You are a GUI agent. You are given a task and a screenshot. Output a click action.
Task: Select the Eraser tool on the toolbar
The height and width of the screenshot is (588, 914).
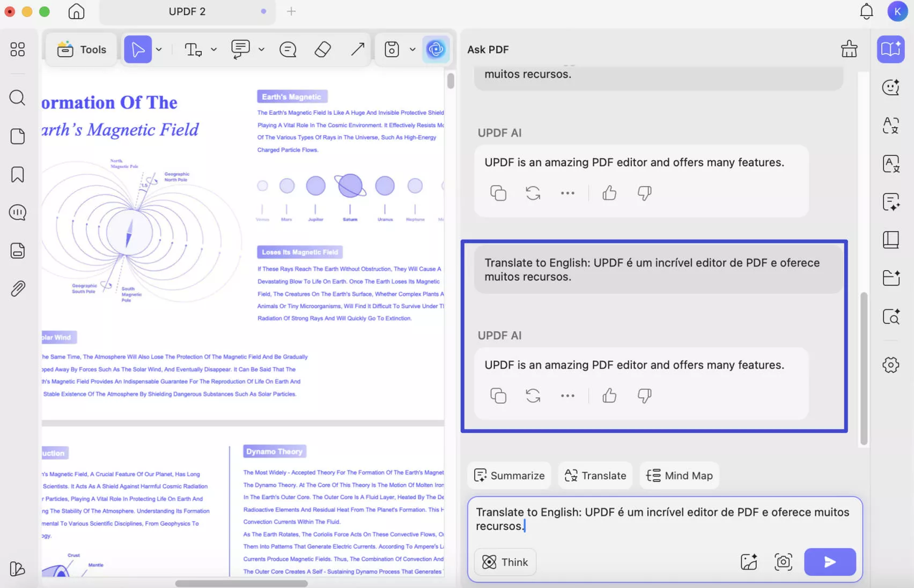coord(323,49)
